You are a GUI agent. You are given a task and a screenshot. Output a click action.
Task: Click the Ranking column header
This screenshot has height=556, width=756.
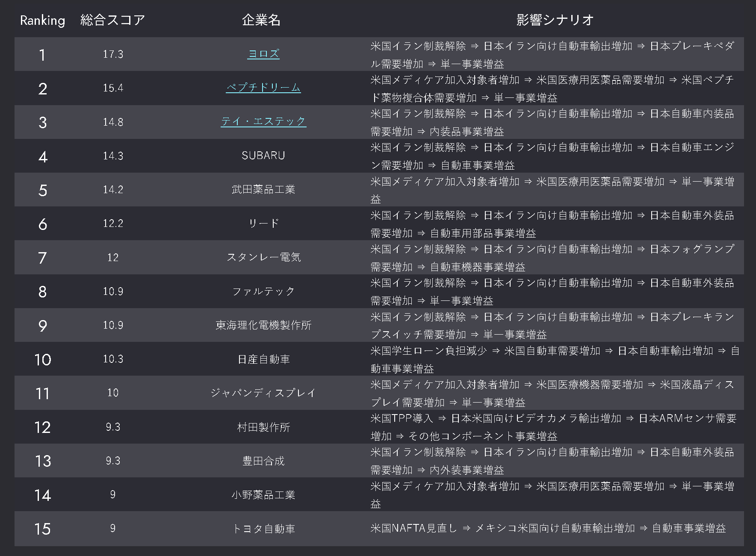coord(42,20)
